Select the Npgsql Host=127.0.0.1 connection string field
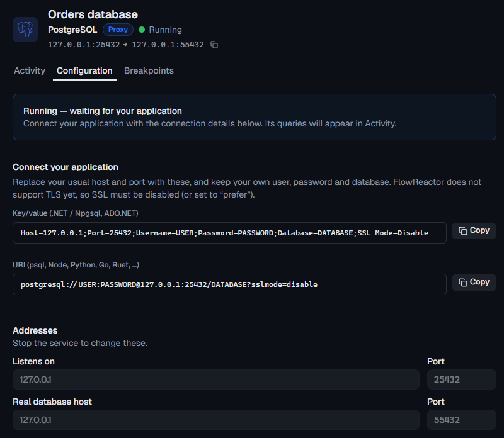 (229, 233)
